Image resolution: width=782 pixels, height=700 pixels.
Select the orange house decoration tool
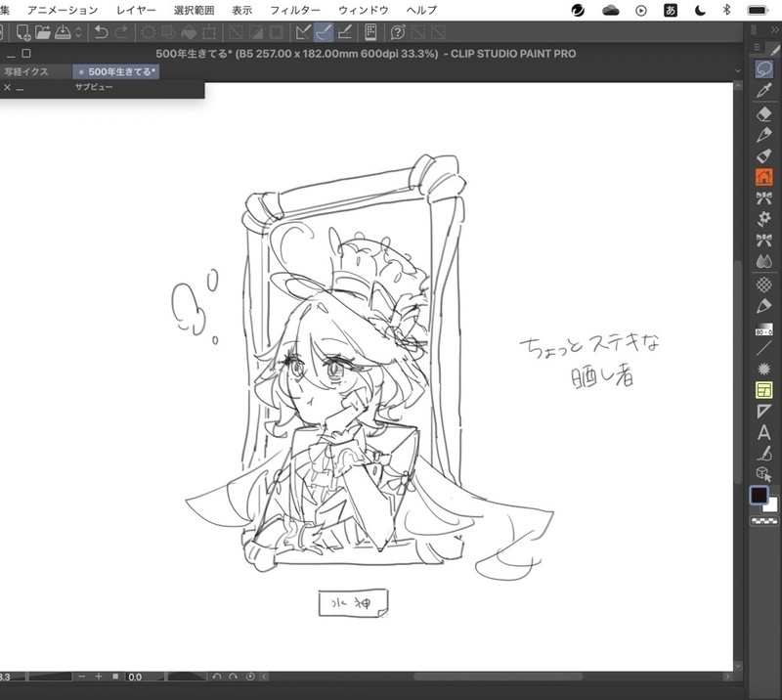763,177
